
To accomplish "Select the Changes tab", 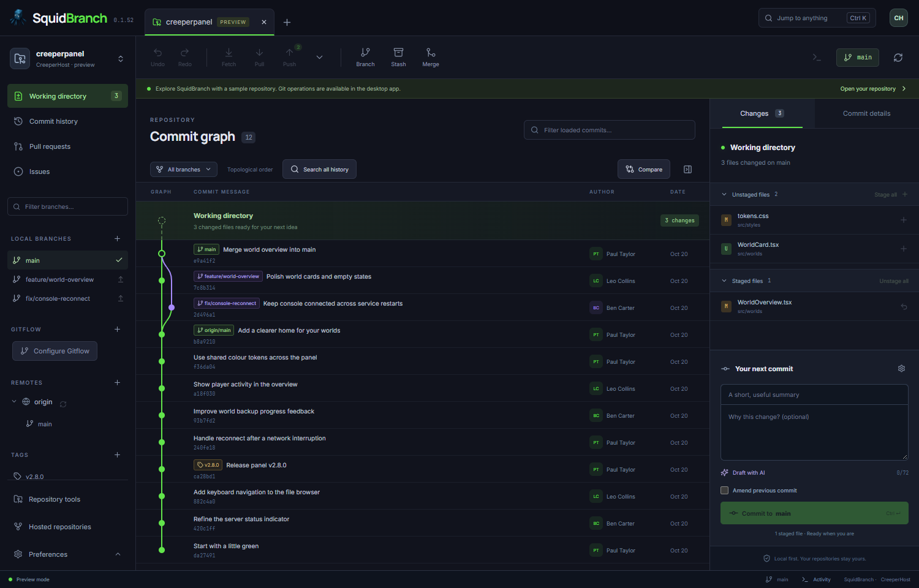I will click(x=762, y=113).
